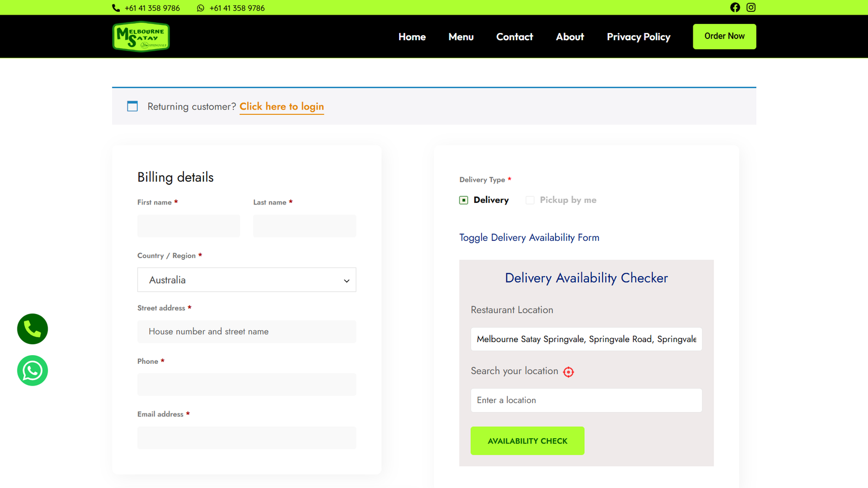
Task: Click the Enter a location search field
Action: click(586, 400)
